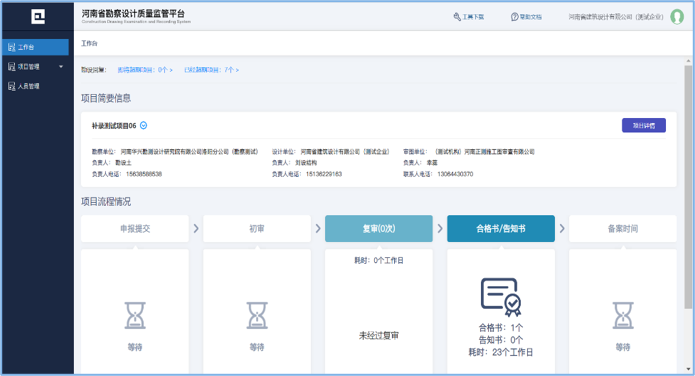The width and height of the screenshot is (695, 376).
Task: Open the soon-overdue projects link 0个
Action: pos(145,70)
